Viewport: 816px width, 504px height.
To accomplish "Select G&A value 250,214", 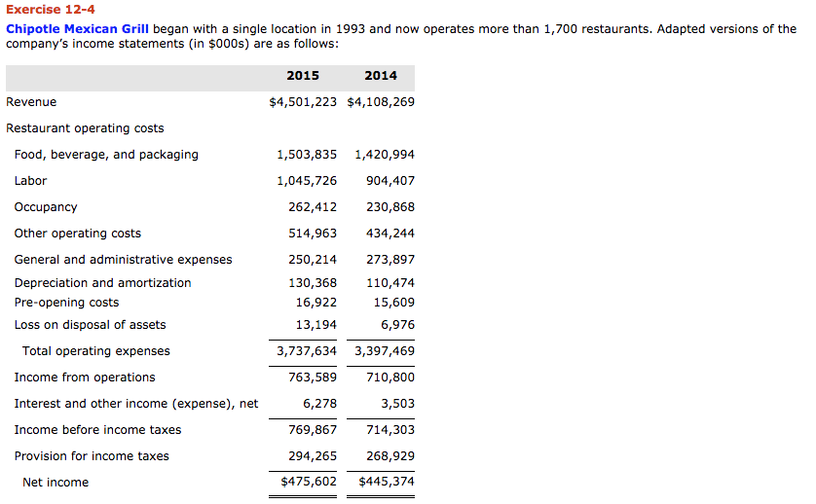I will click(x=313, y=260).
